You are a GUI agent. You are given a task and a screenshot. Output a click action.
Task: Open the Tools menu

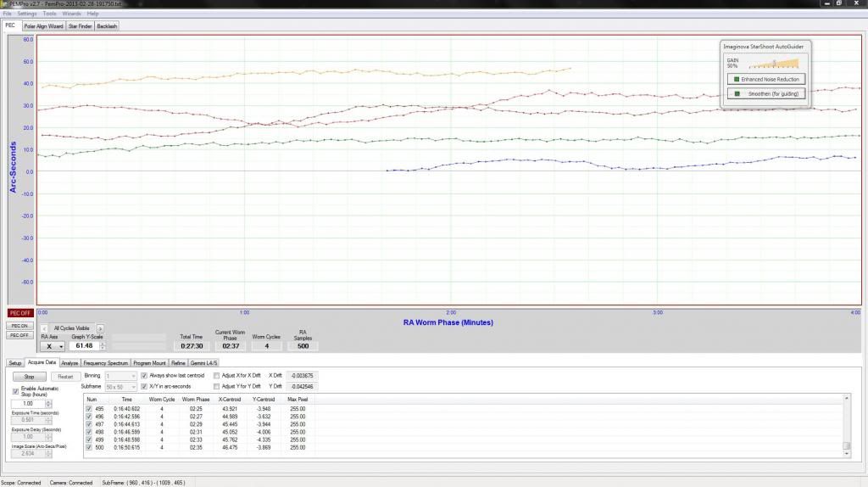tap(49, 14)
